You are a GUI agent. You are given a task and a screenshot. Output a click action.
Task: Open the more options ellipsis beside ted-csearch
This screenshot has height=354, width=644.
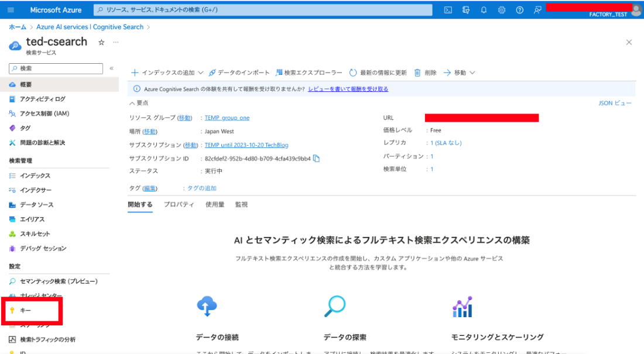[x=116, y=42]
